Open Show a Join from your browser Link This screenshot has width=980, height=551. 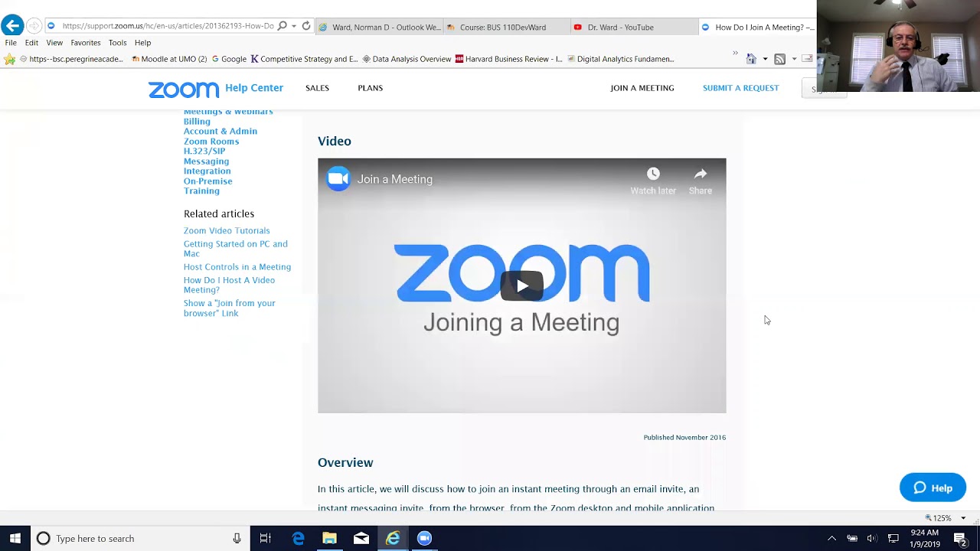coord(229,308)
